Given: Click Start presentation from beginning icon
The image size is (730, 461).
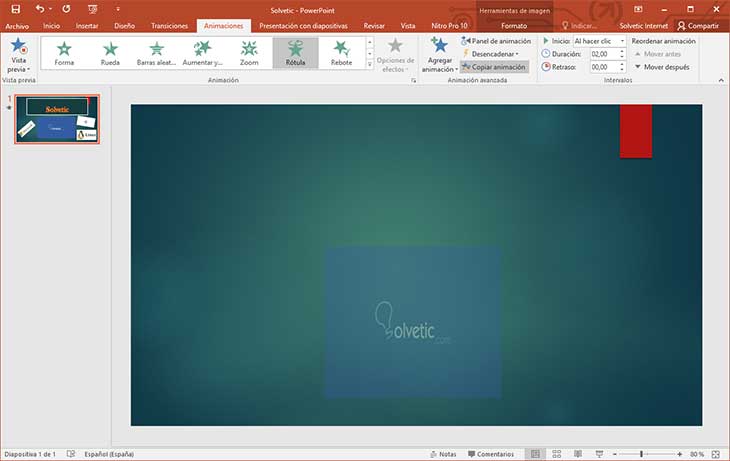Looking at the screenshot, I should (x=93, y=9).
